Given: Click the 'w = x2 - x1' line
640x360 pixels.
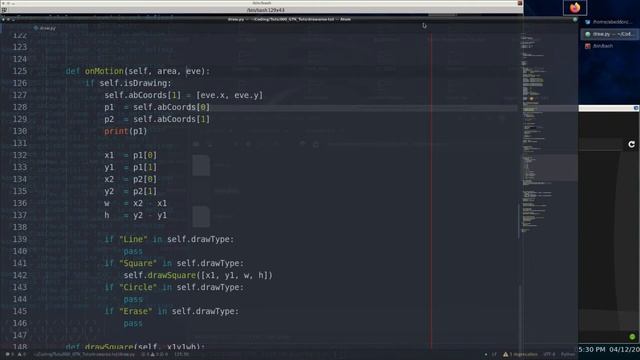Looking at the screenshot, I should coord(135,203).
